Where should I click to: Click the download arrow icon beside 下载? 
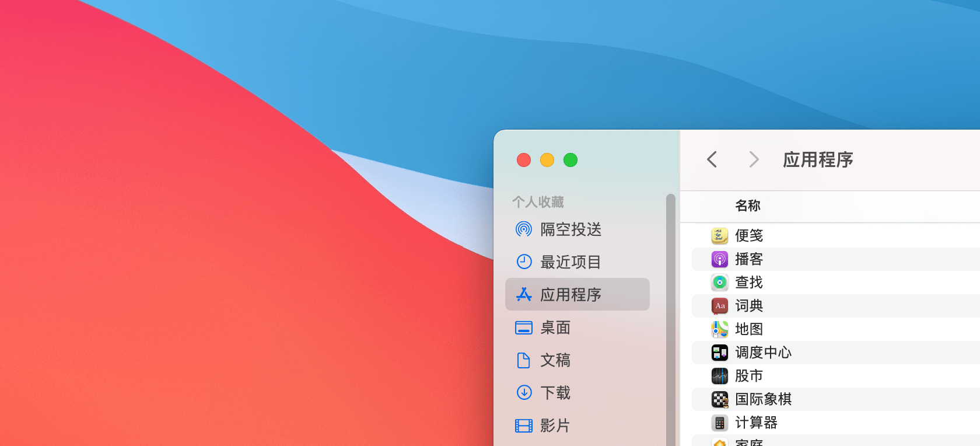524,392
